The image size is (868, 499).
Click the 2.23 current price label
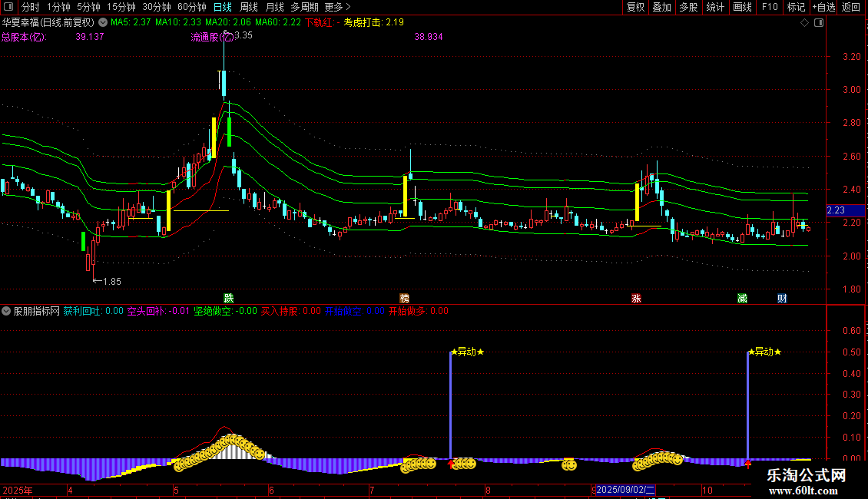836,210
